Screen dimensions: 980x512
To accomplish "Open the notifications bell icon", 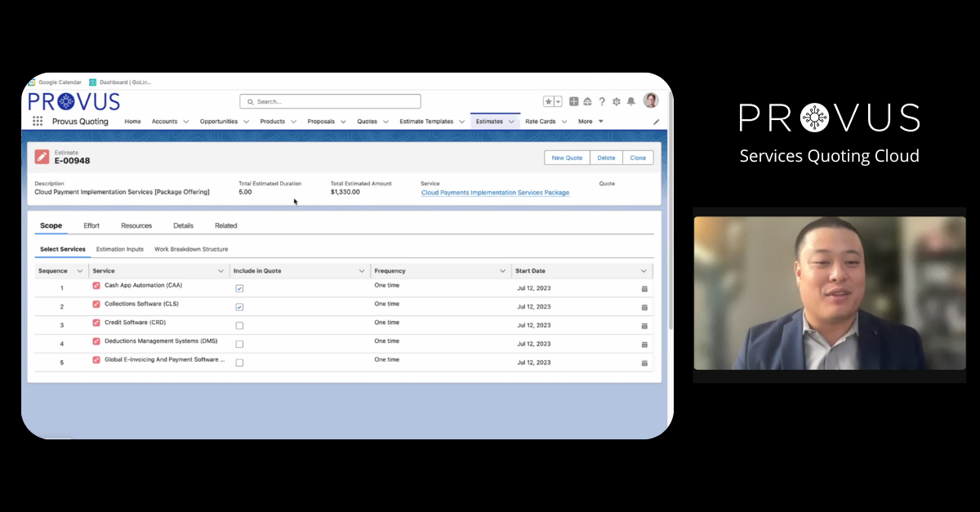I will click(630, 101).
